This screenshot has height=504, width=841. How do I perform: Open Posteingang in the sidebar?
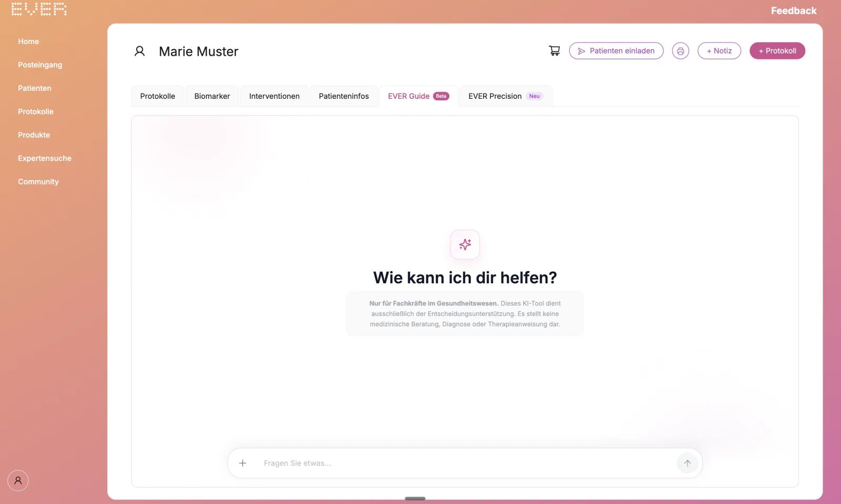(40, 65)
